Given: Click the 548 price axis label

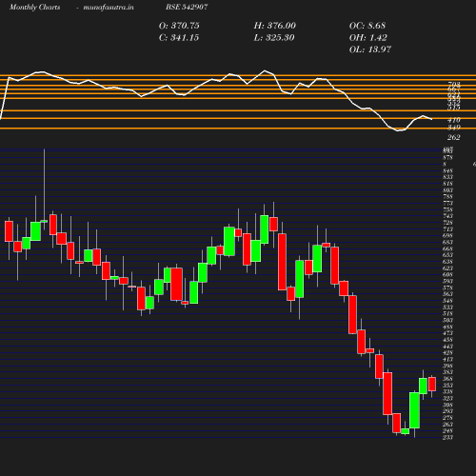Looking at the screenshot, I should pyautogui.click(x=447, y=301).
